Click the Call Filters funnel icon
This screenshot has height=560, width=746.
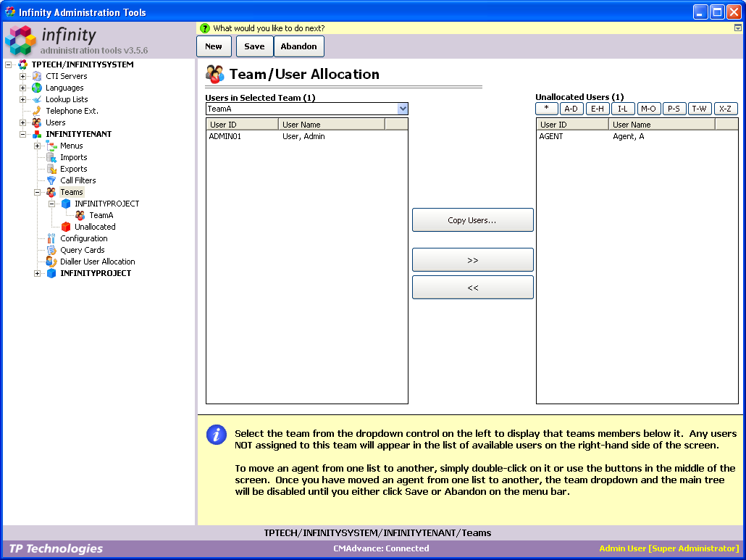coord(51,180)
